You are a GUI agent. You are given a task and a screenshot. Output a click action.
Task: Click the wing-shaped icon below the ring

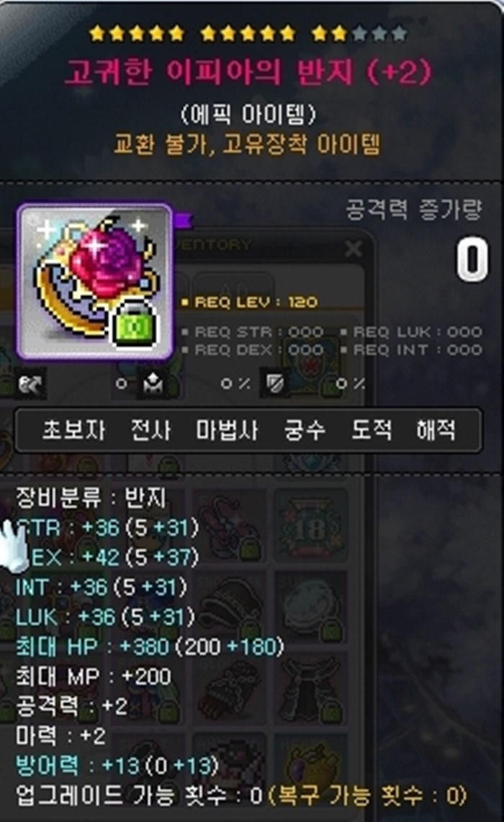pyautogui.click(x=30, y=384)
